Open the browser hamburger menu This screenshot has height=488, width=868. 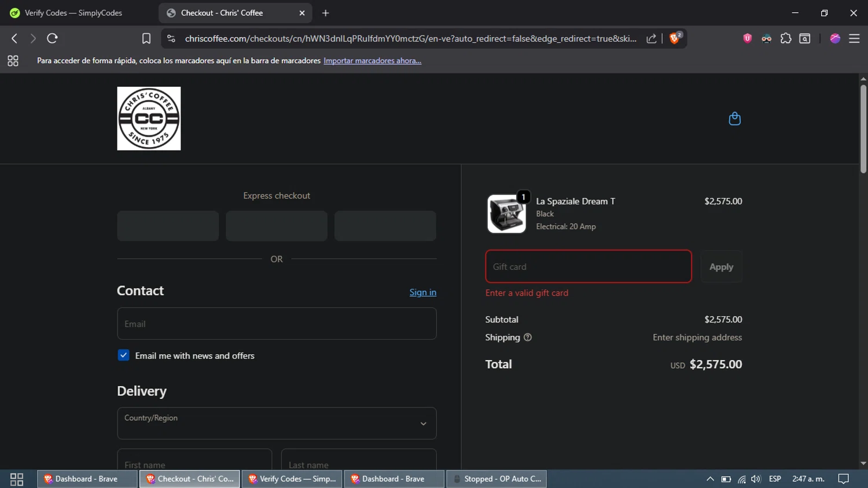point(854,38)
